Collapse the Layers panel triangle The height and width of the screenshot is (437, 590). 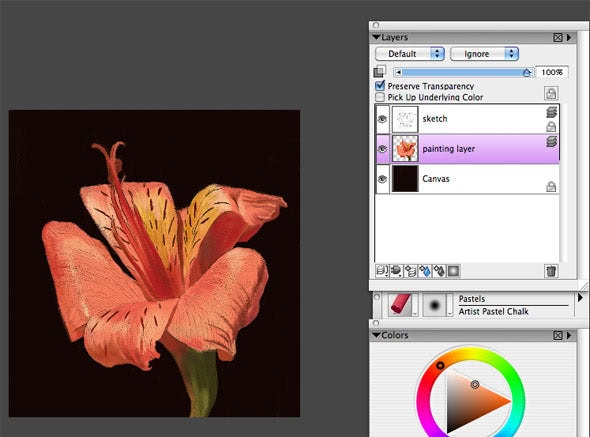[x=376, y=37]
